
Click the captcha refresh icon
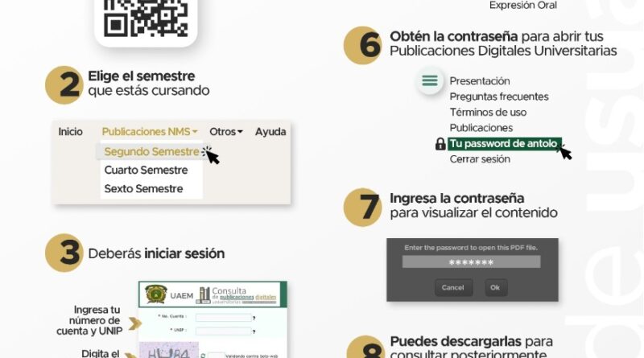click(201, 354)
